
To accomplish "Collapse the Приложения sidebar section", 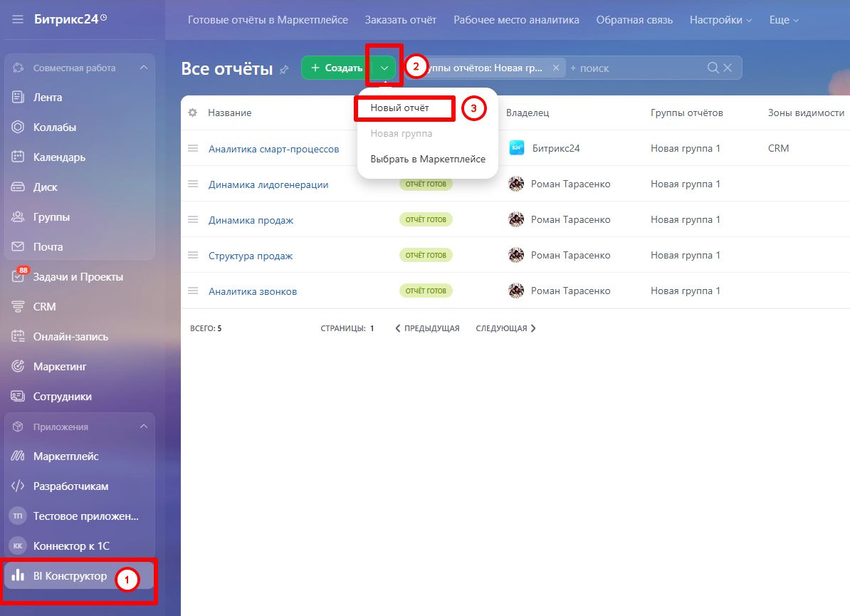I will coord(143,427).
